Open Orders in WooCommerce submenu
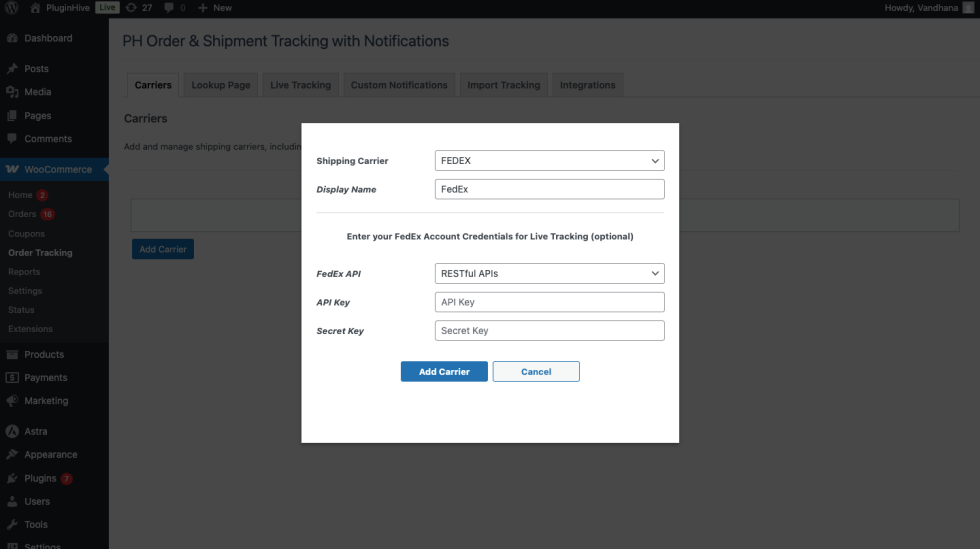This screenshot has height=549, width=980. (22, 214)
